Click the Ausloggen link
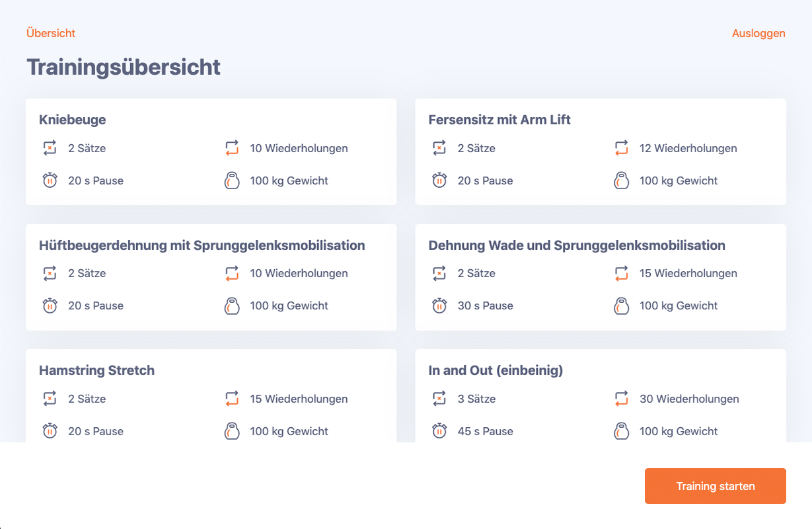The image size is (812, 529). point(758,33)
